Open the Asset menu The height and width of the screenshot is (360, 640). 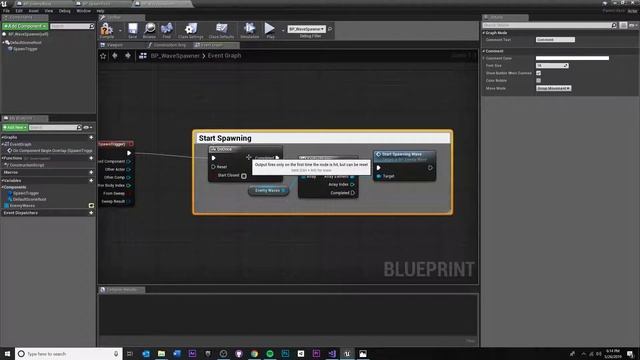coord(33,11)
